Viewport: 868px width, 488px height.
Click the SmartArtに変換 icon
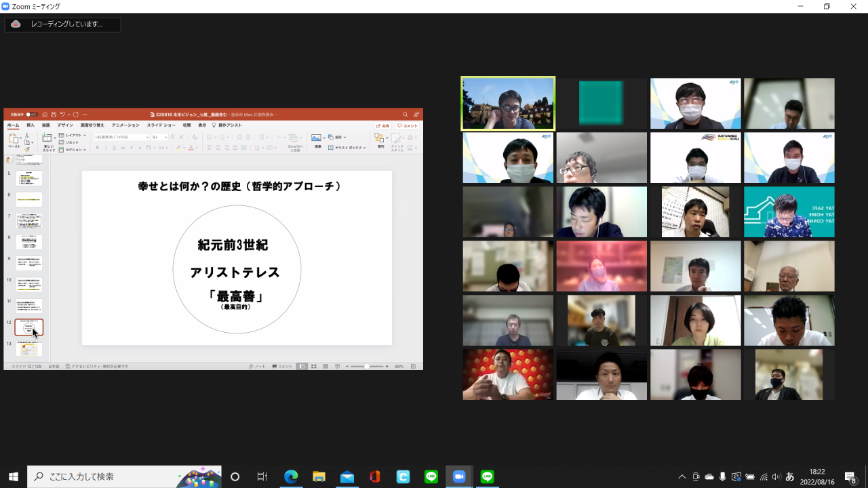point(294,138)
